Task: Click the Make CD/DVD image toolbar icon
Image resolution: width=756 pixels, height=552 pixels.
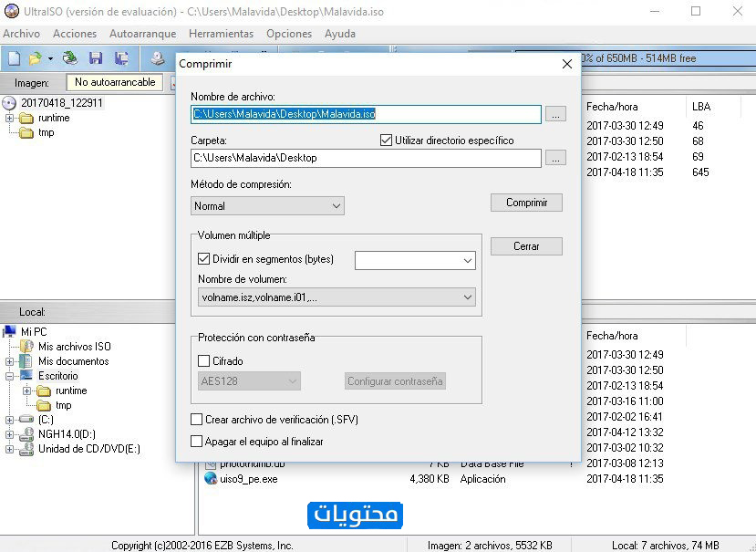Action: [x=157, y=58]
